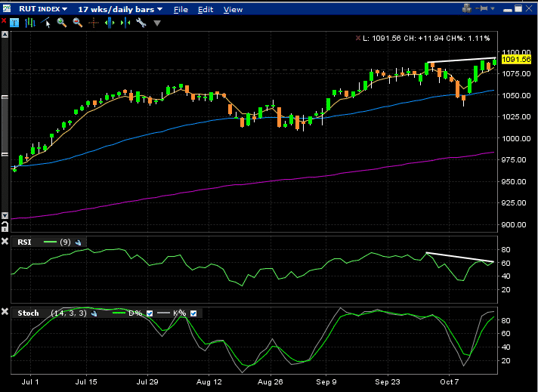Click the price scale down arrow
Viewport: 538px width, 392px height.
click(5, 216)
